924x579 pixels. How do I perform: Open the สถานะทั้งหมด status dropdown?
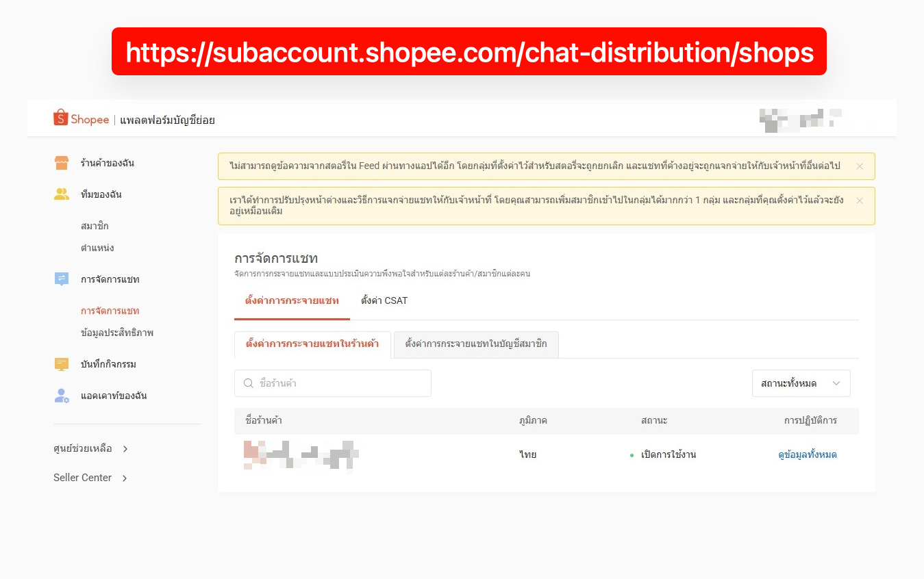click(801, 383)
